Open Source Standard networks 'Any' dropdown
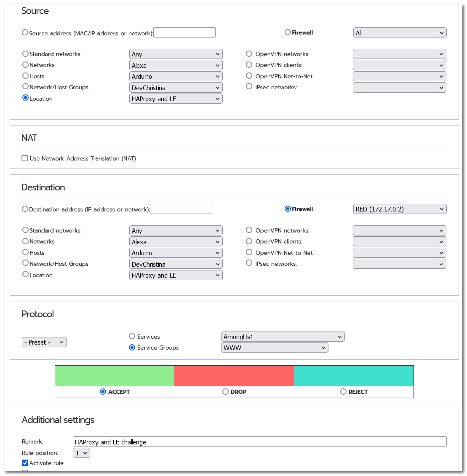This screenshot has width=467, height=476. (176, 54)
